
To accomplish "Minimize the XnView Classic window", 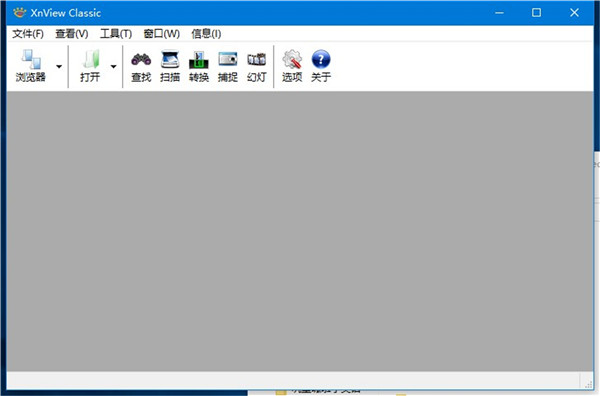I will click(499, 13).
